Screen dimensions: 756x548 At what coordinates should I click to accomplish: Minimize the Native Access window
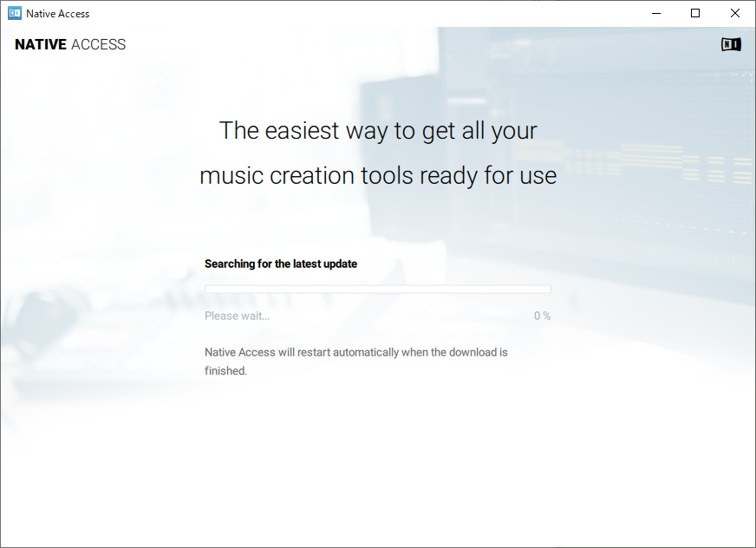coord(656,14)
